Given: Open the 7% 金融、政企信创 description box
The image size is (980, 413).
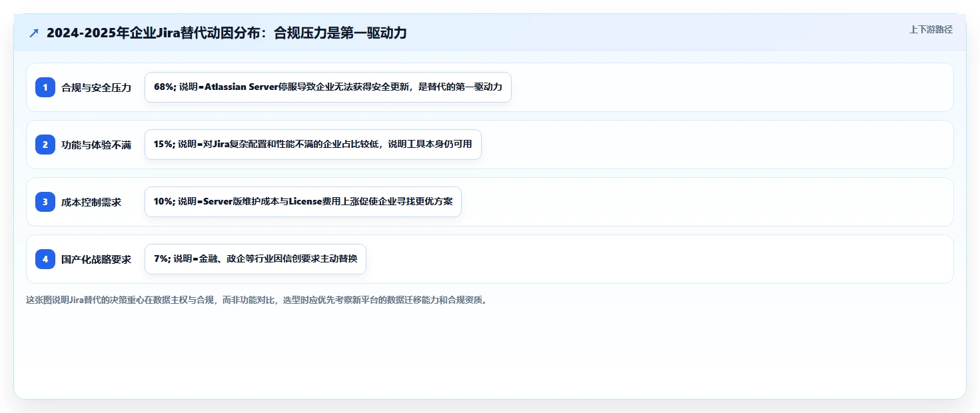Looking at the screenshot, I should tap(255, 259).
